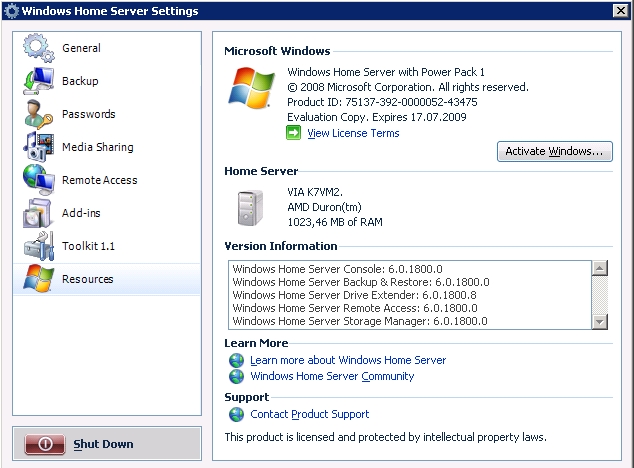Click the Add-ins software box icon
The width and height of the screenshot is (634, 468).
coord(38,213)
